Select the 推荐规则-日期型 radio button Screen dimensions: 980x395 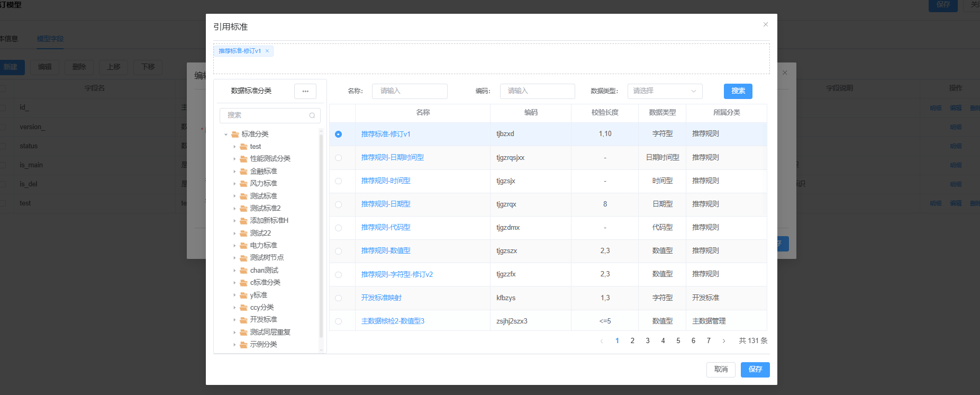point(338,204)
